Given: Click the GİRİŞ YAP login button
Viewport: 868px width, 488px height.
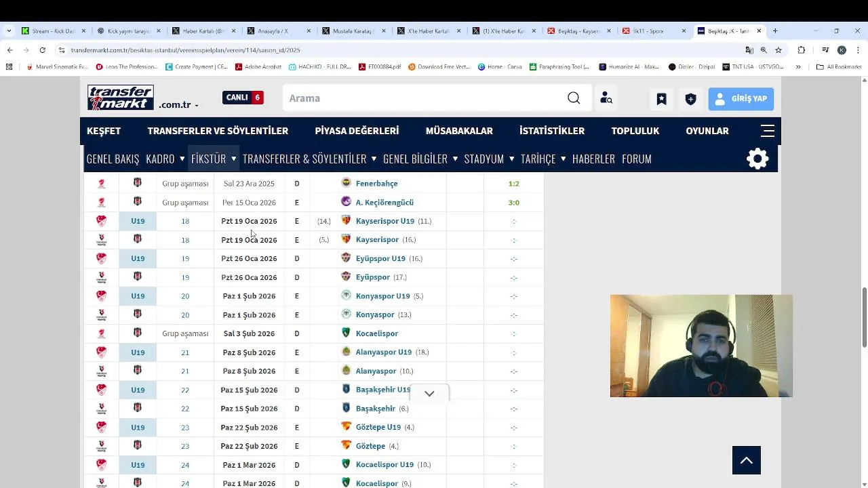Looking at the screenshot, I should point(741,99).
